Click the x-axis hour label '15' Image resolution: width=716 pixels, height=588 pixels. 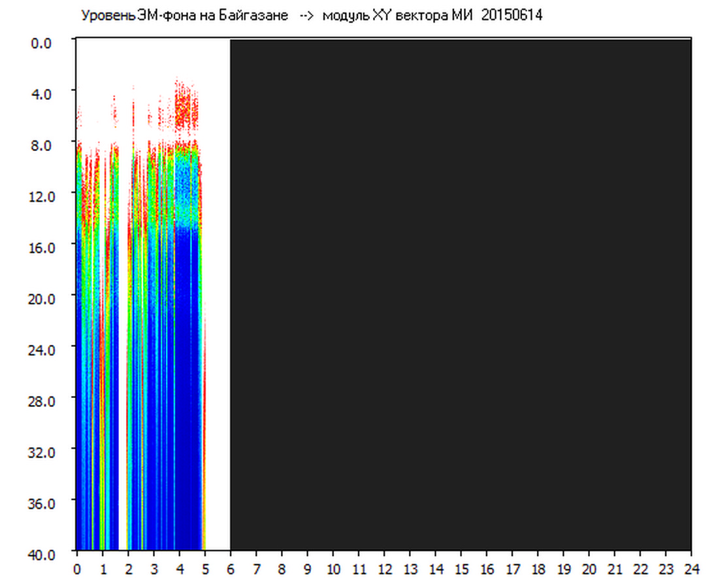coord(462,569)
